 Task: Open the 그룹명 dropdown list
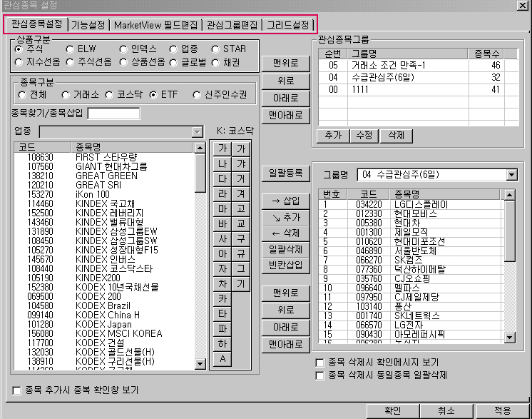tap(511, 175)
